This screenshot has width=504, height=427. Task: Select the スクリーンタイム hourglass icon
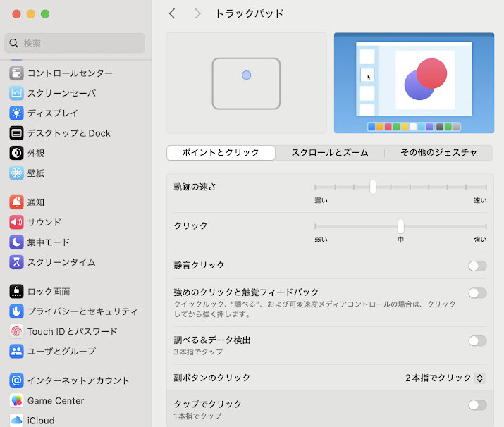(17, 262)
